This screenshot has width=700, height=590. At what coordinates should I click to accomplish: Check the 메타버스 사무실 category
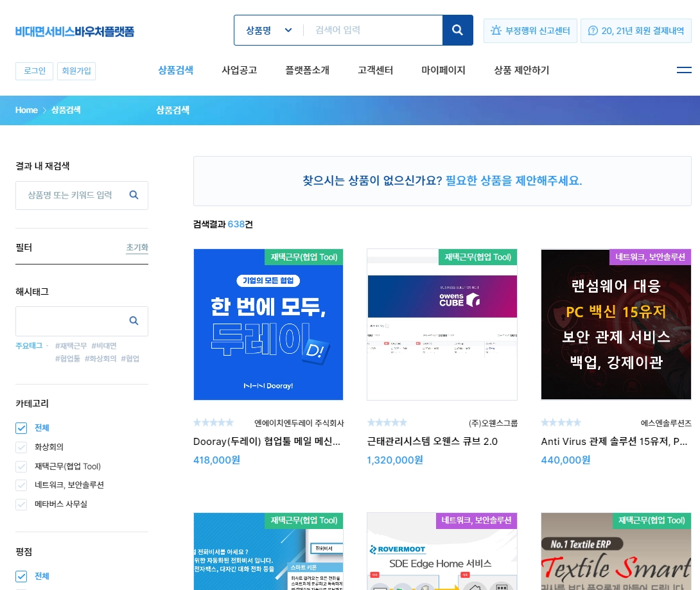pyautogui.click(x=21, y=505)
